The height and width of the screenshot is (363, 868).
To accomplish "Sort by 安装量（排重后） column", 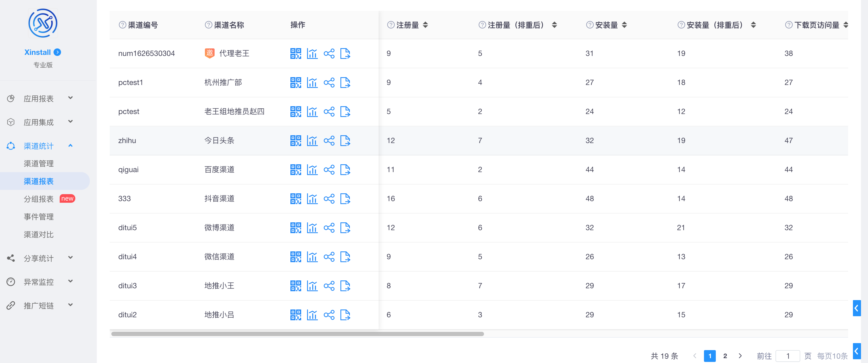I will (753, 25).
